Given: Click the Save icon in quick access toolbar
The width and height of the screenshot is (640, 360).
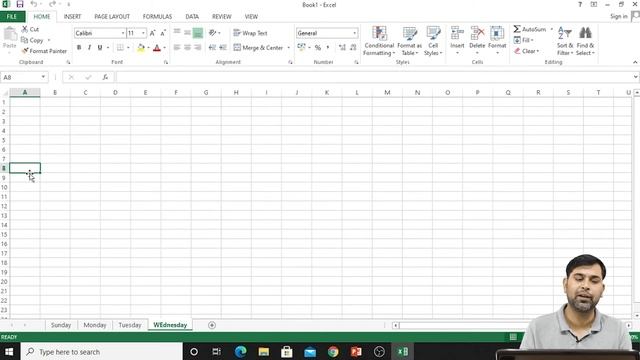Looking at the screenshot, I should coord(20,4).
